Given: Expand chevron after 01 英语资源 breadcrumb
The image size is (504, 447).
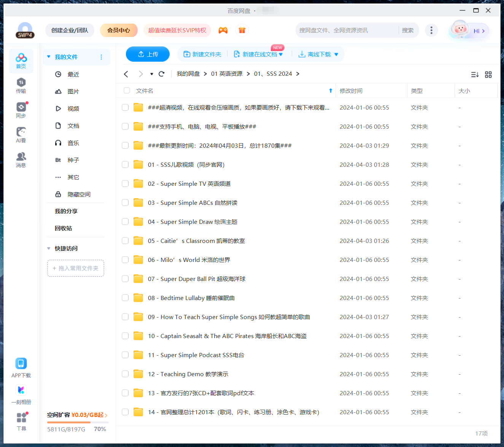Looking at the screenshot, I should tap(248, 74).
